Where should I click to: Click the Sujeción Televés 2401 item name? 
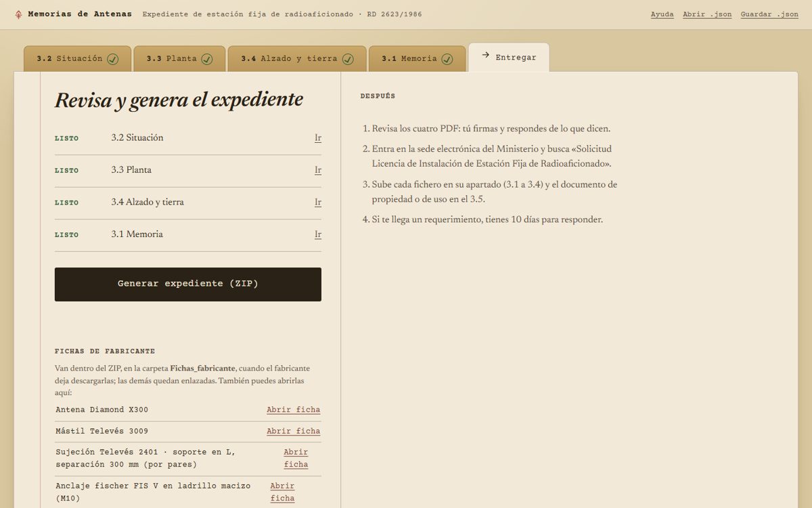pos(146,459)
